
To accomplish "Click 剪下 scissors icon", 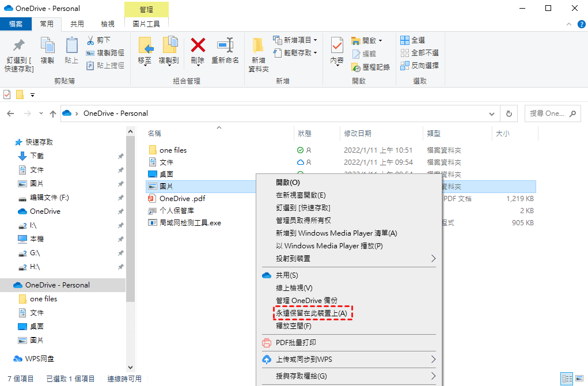I will click(90, 40).
